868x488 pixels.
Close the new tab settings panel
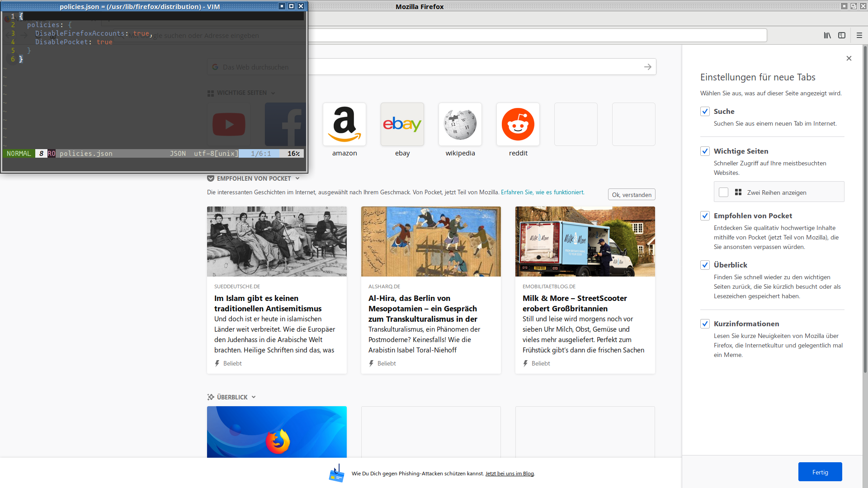pos(849,58)
